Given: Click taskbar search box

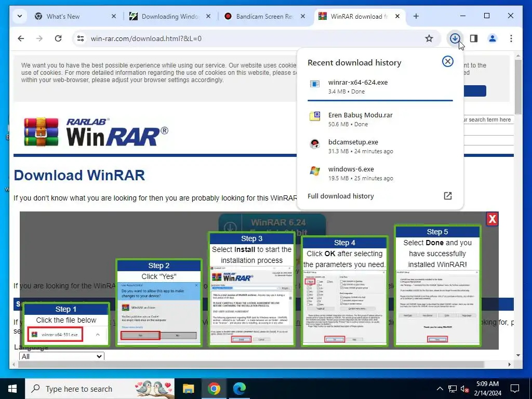Looking at the screenshot, I should [x=100, y=389].
